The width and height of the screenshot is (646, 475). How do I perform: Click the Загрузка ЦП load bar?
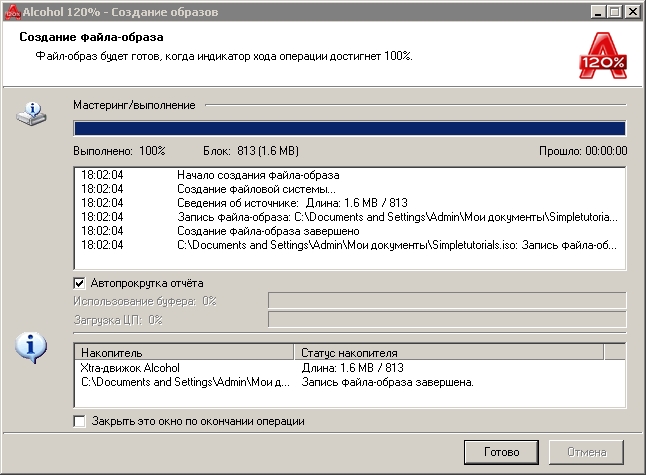[x=447, y=319]
